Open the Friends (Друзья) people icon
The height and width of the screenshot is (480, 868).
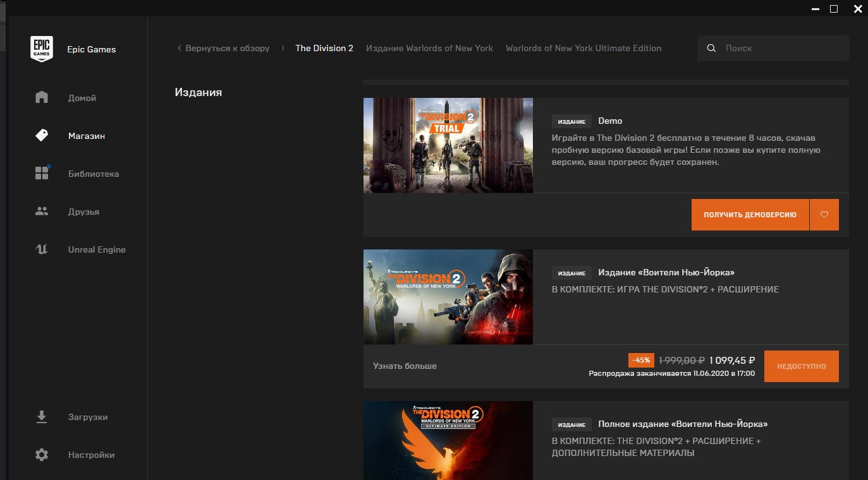coord(42,212)
